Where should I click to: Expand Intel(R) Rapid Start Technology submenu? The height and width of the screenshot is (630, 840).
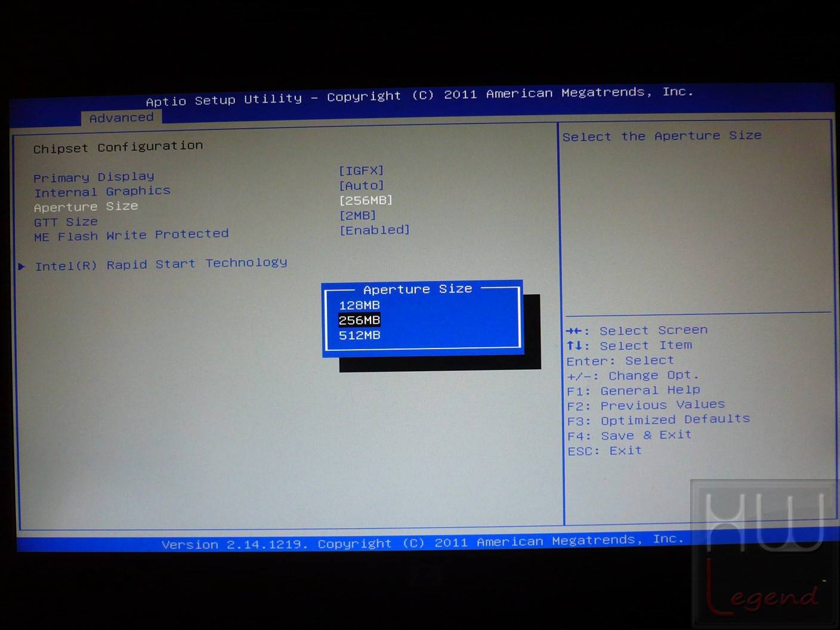[x=160, y=264]
